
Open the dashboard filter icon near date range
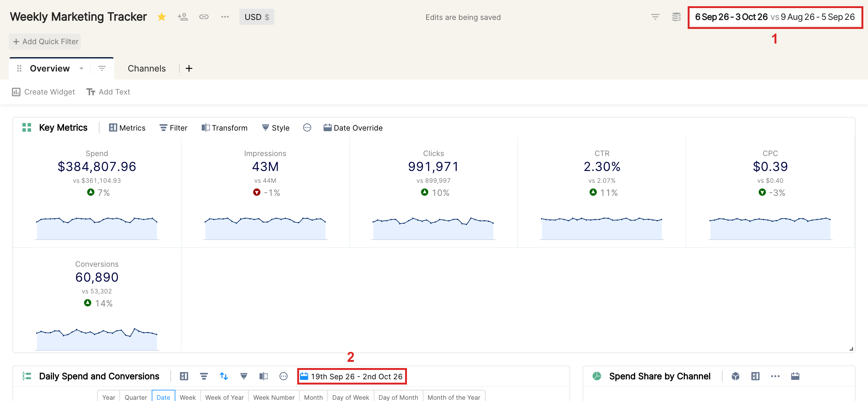(x=655, y=17)
